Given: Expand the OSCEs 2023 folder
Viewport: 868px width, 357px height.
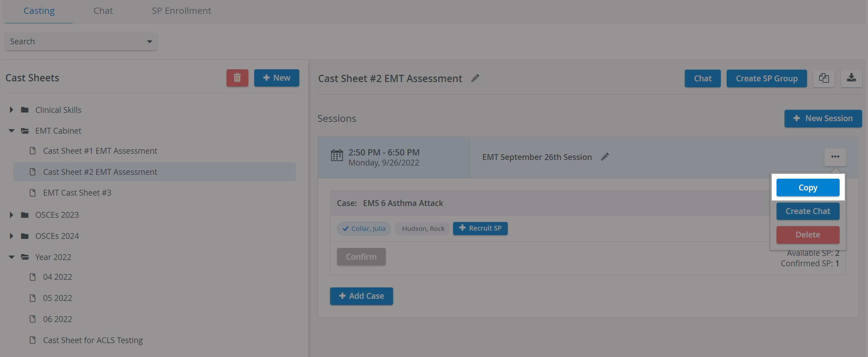Looking at the screenshot, I should pyautogui.click(x=11, y=215).
